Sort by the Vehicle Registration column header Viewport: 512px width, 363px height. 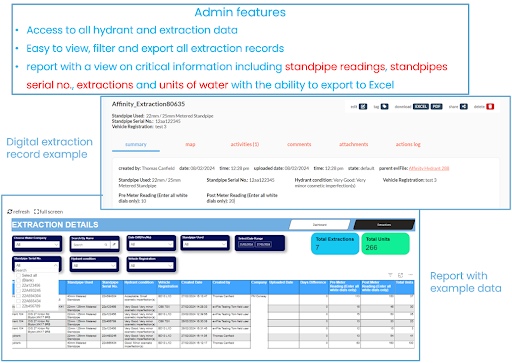[x=168, y=287]
